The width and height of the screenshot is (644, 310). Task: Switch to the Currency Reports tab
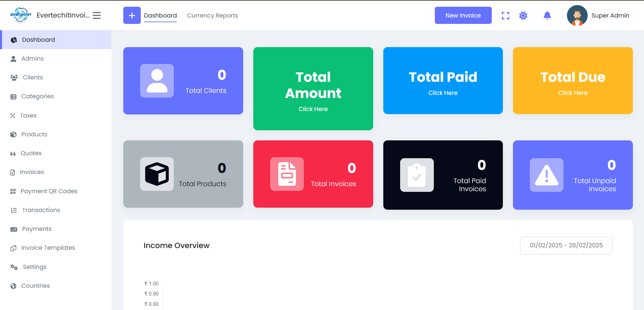(x=212, y=15)
